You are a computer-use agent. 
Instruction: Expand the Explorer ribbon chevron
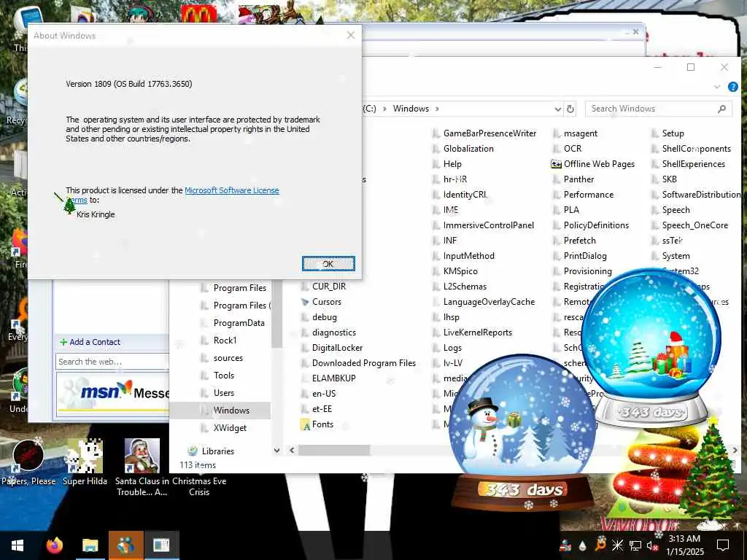point(716,87)
